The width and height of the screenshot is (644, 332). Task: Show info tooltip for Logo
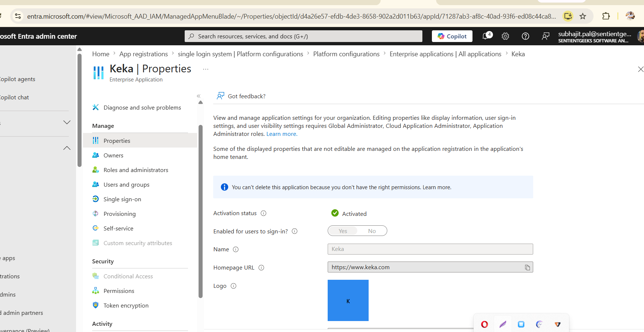point(234,286)
